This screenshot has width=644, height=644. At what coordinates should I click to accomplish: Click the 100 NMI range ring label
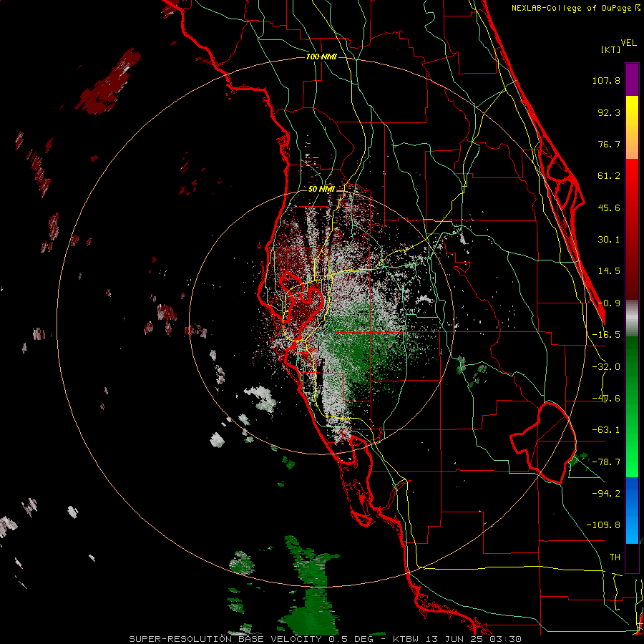click(x=321, y=57)
